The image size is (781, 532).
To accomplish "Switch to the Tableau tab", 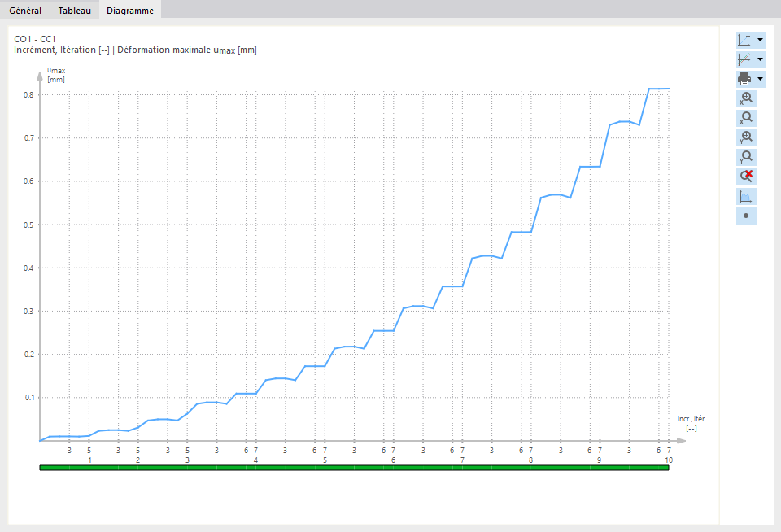I will 75,11.
